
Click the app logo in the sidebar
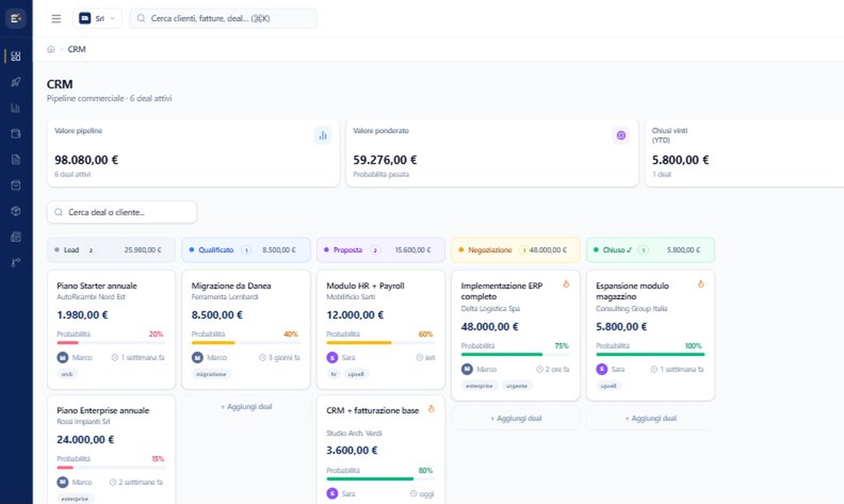click(15, 19)
